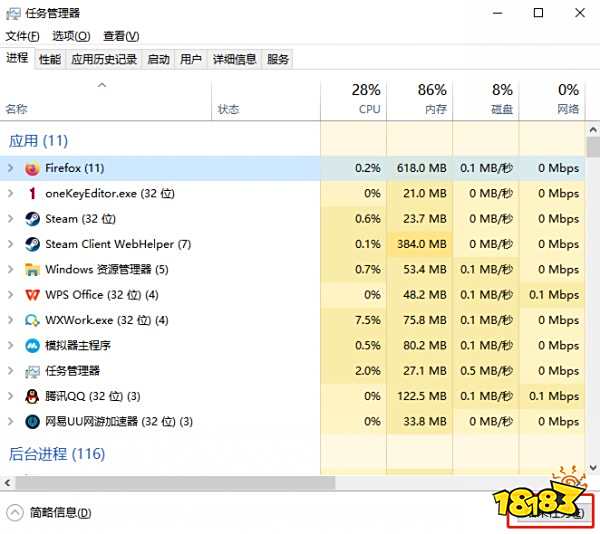600x534 pixels.
Task: Open the 选项(O) menu
Action: (71, 36)
